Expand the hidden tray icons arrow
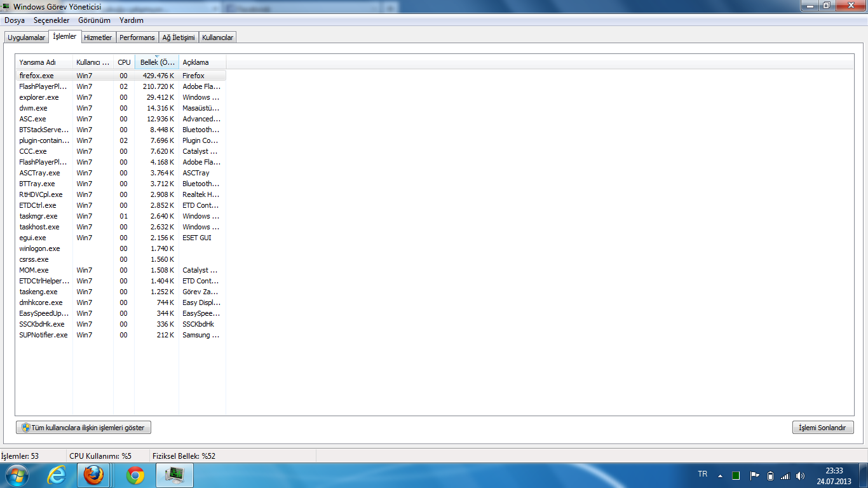Screen dimensions: 868x488 (x=720, y=475)
